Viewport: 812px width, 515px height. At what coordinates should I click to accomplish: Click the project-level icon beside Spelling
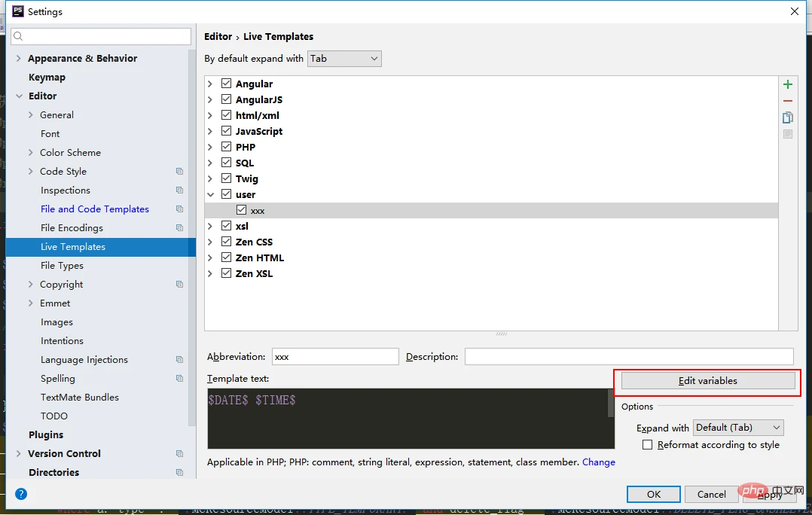pos(179,379)
